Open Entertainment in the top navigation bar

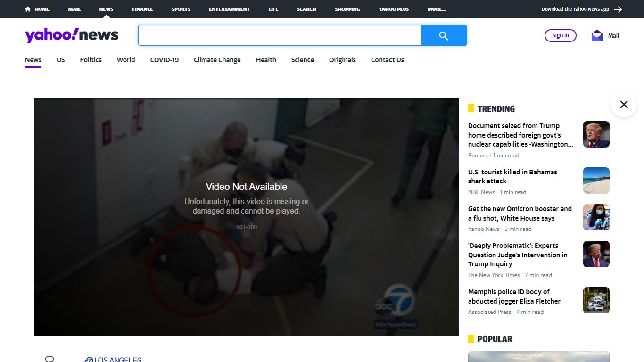pos(230,9)
